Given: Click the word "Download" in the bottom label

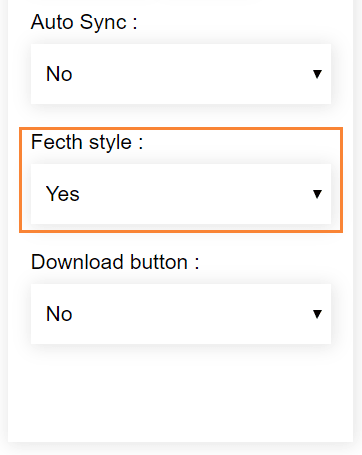Looking at the screenshot, I should [x=77, y=262].
